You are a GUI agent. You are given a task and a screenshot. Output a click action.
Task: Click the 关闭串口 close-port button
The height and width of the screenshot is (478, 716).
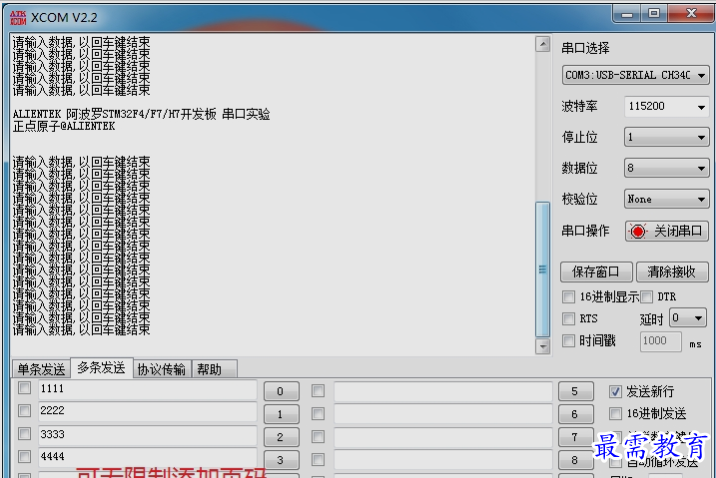666,231
